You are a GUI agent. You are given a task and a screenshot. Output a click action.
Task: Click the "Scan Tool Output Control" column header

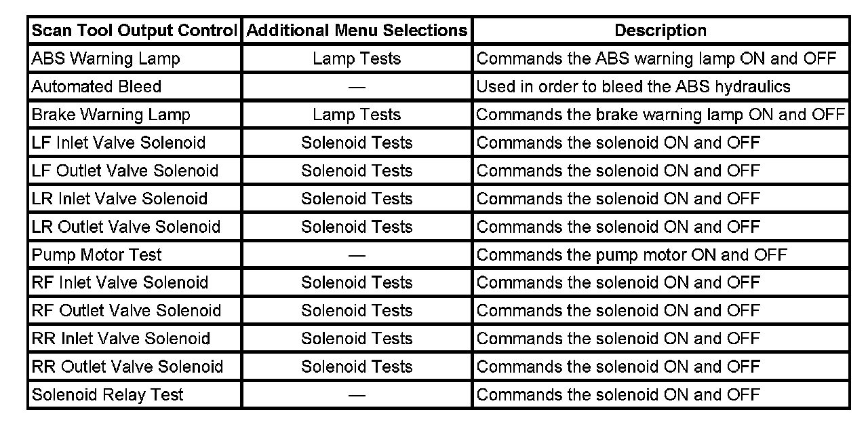[134, 31]
